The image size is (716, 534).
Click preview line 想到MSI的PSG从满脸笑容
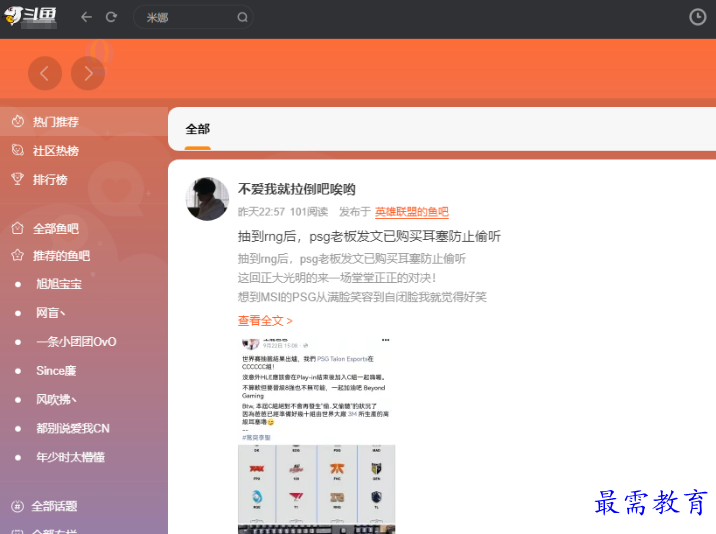362,297
